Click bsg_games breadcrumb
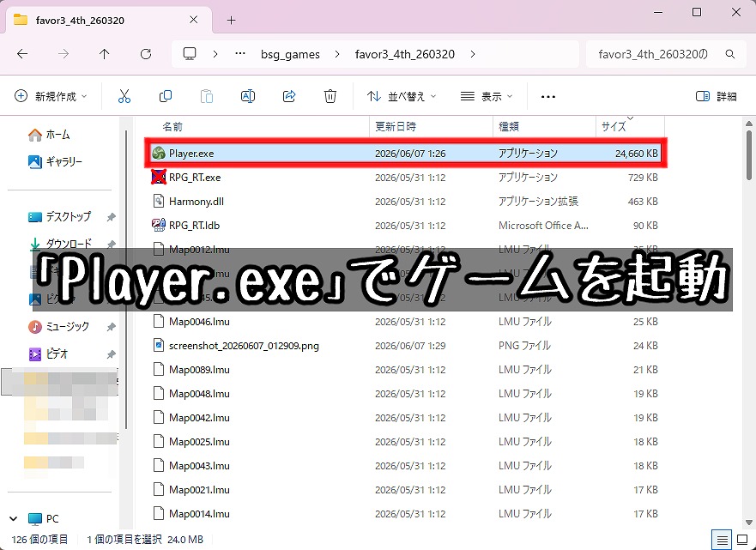Image resolution: width=756 pixels, height=550 pixels. [290, 54]
